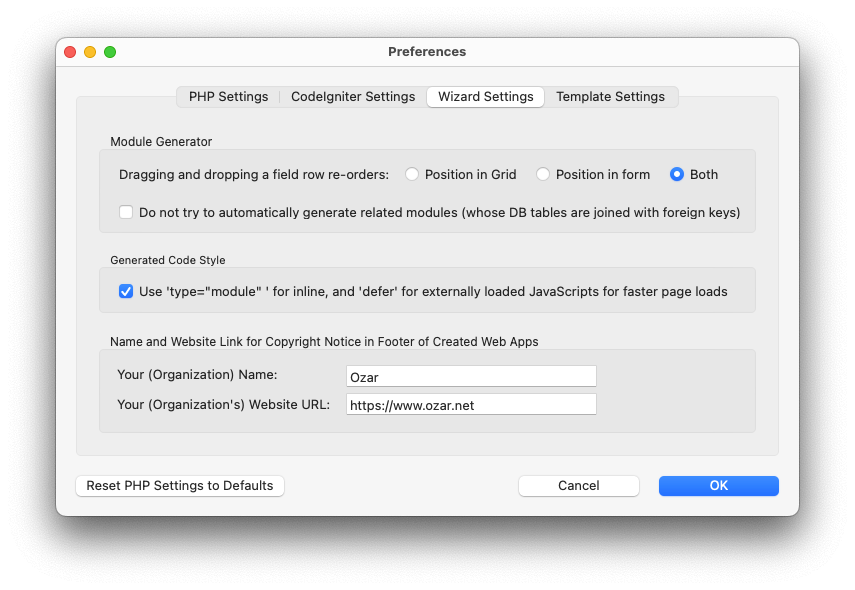Screen dimensions: 855x590
Task: Pick the Both radio button
Action: coord(677,174)
